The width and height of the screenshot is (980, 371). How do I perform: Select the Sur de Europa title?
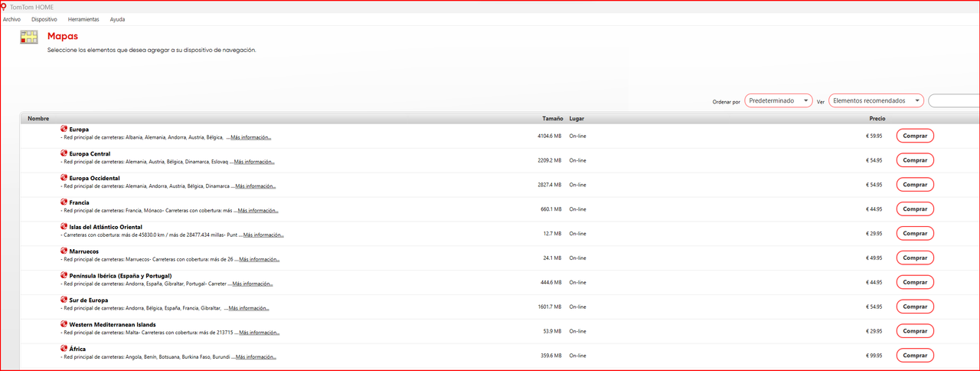pos(88,300)
